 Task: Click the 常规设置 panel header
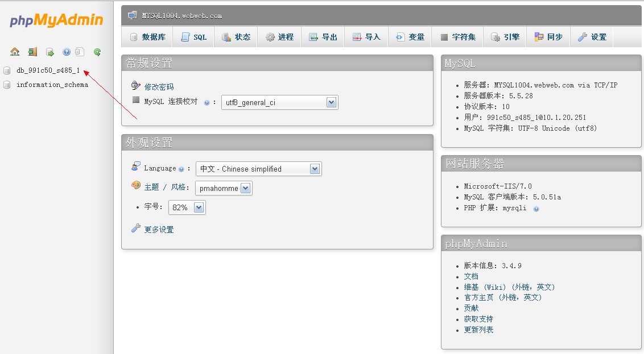277,63
